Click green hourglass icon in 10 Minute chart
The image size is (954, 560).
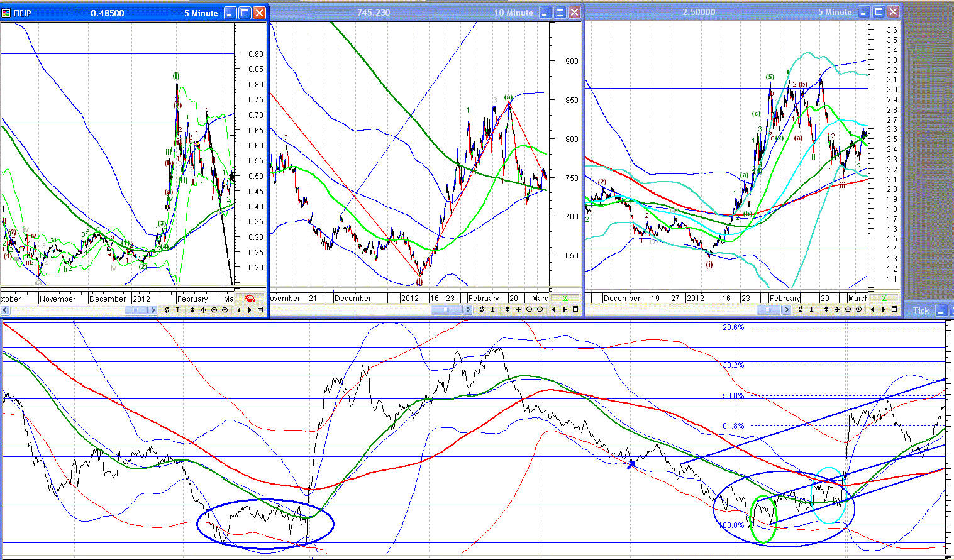565,299
